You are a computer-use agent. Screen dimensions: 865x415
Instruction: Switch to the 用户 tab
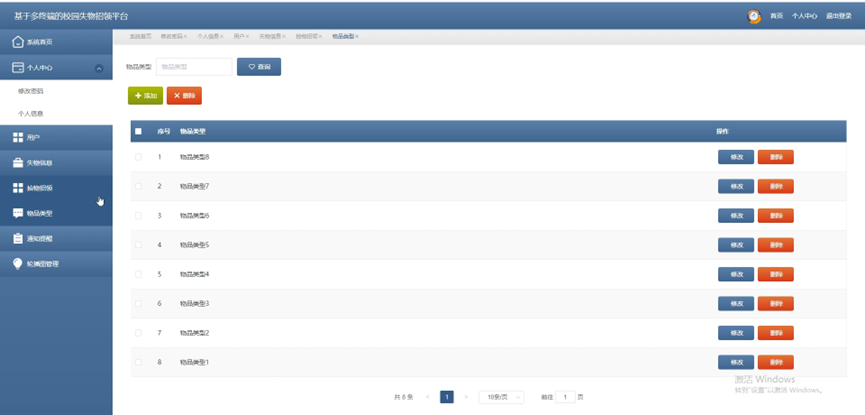coord(238,36)
